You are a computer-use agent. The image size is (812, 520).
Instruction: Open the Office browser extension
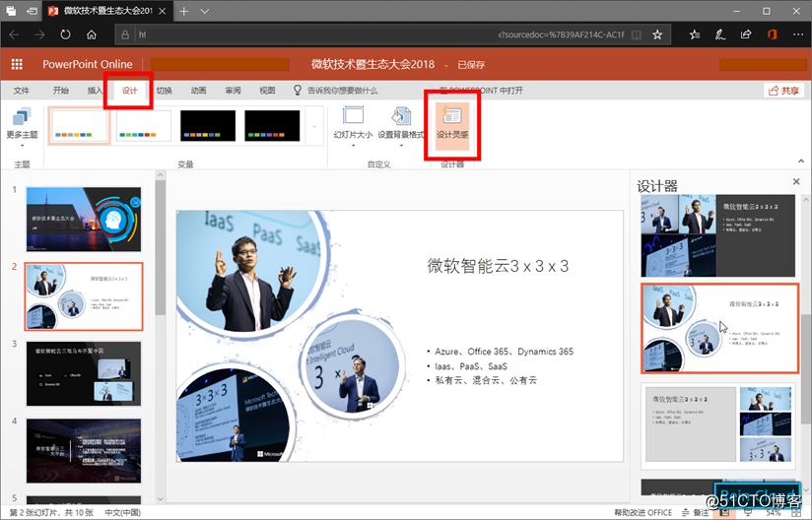773,34
